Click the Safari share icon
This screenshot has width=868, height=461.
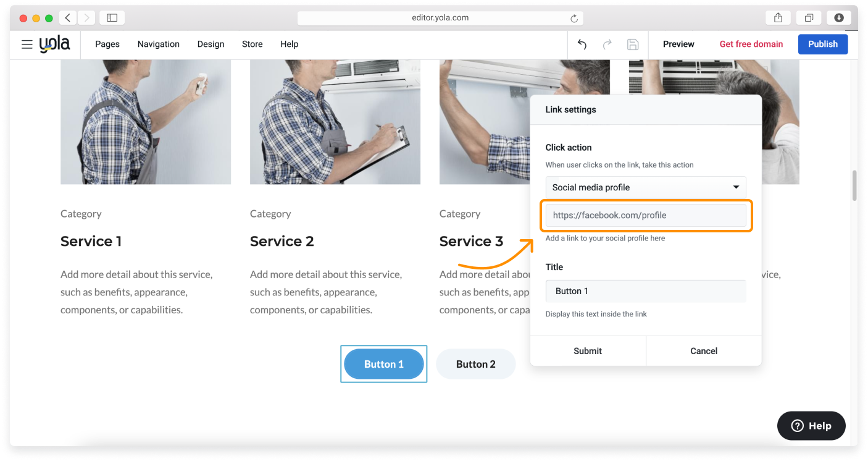[778, 18]
